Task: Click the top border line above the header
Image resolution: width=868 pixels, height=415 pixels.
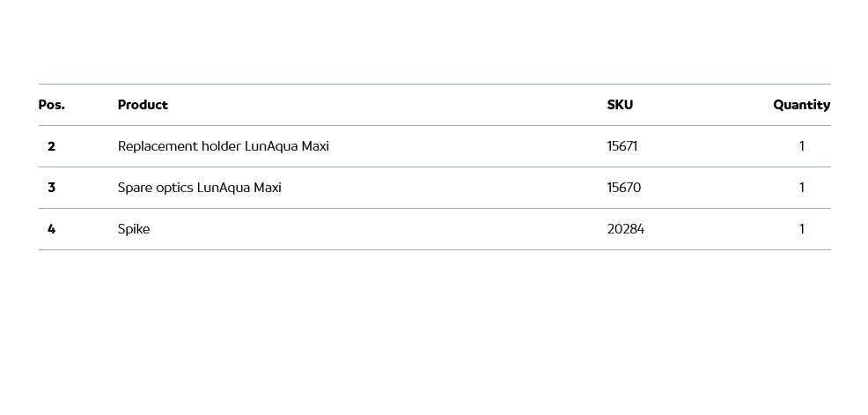Action: [434, 85]
